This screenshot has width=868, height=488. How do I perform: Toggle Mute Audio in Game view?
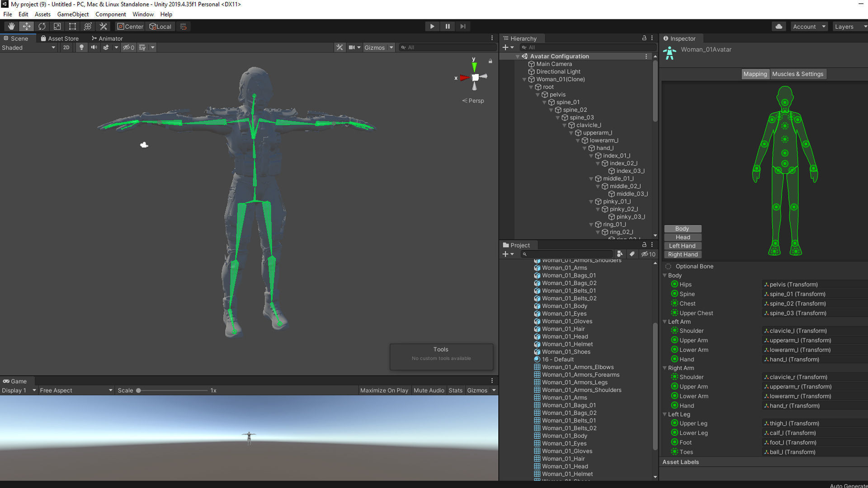coord(429,390)
